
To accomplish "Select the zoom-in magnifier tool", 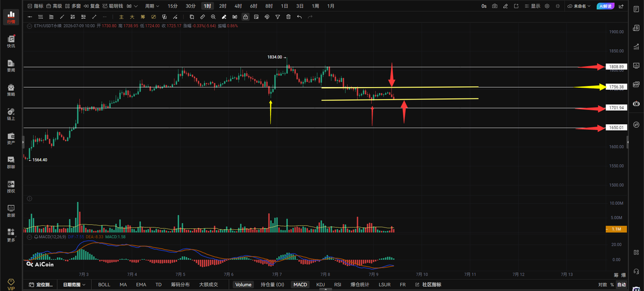I will (x=213, y=17).
